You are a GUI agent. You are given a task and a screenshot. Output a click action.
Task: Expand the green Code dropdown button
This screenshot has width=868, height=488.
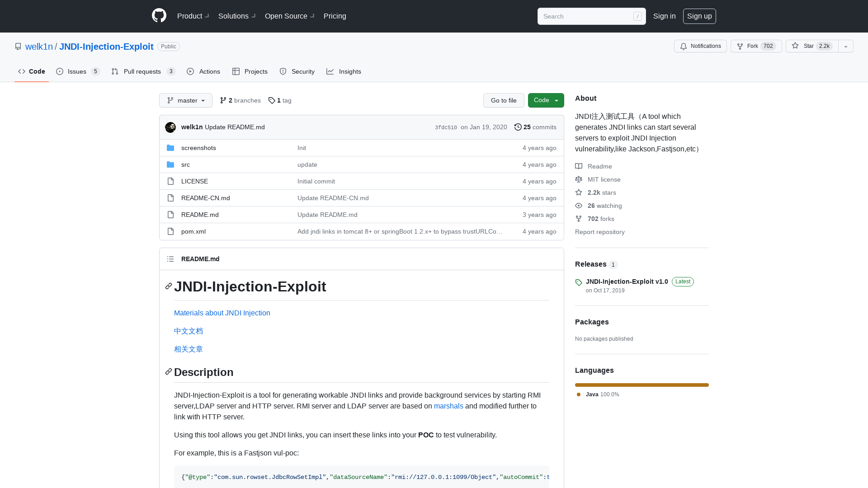coord(546,100)
